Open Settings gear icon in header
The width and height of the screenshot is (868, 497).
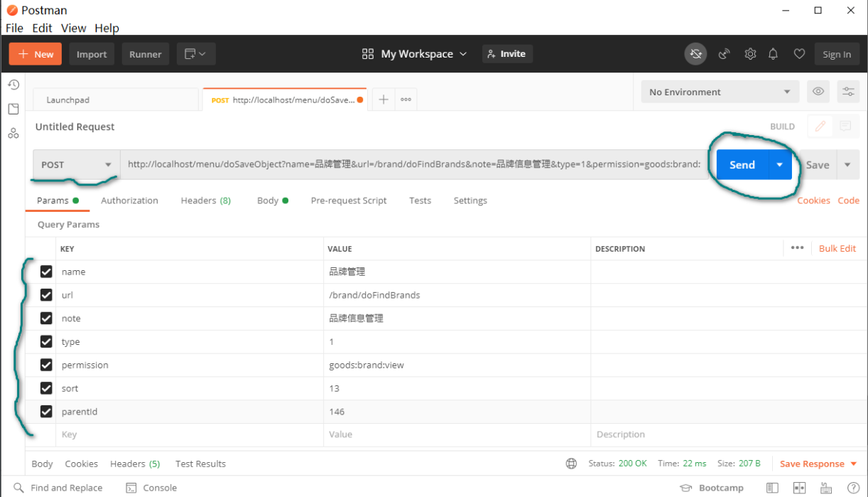click(x=750, y=54)
